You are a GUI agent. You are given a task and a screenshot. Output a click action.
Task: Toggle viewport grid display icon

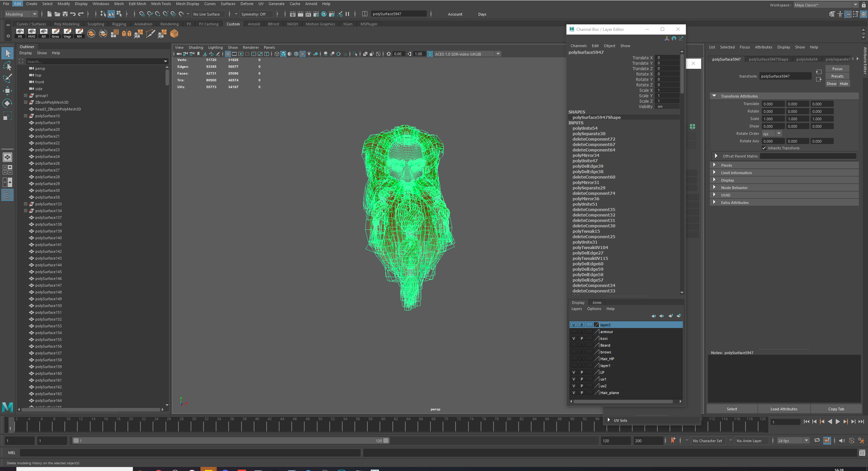(228, 54)
